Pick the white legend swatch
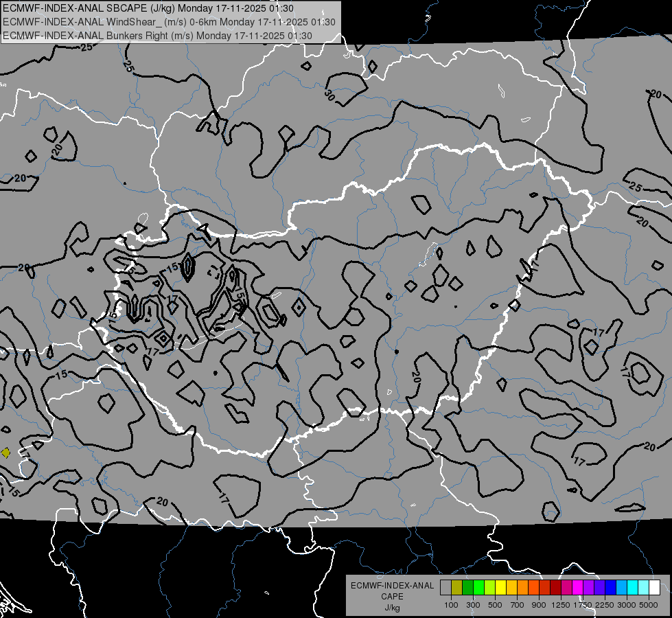Screen dimensions: 672x618 click(x=655, y=588)
